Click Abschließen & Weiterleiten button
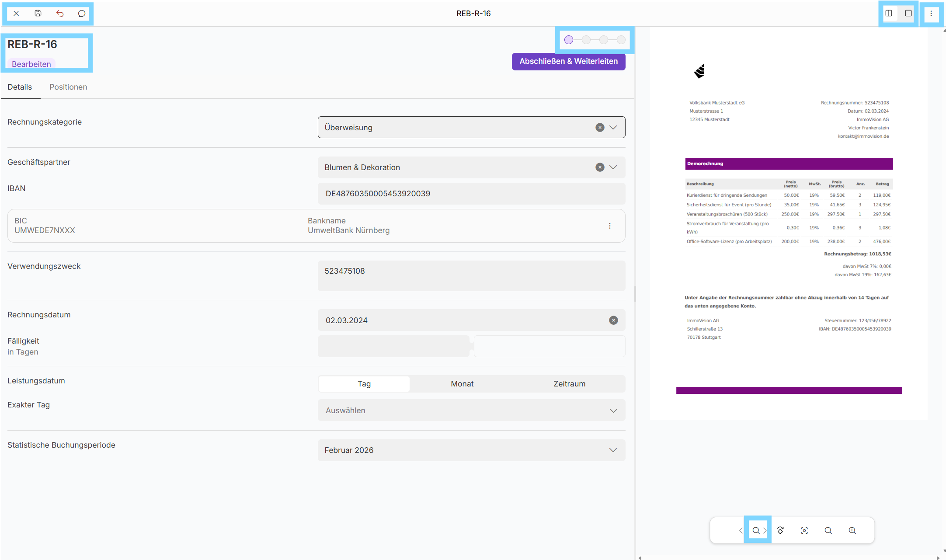The image size is (946, 560). click(x=568, y=62)
